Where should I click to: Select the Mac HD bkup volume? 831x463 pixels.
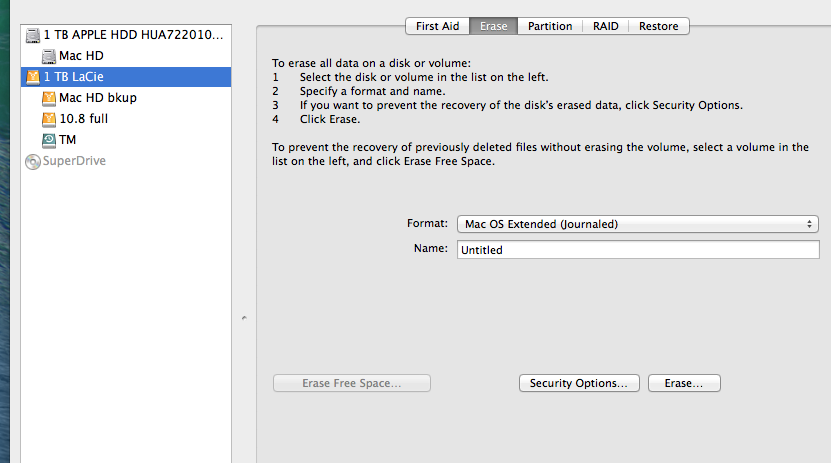point(126,98)
